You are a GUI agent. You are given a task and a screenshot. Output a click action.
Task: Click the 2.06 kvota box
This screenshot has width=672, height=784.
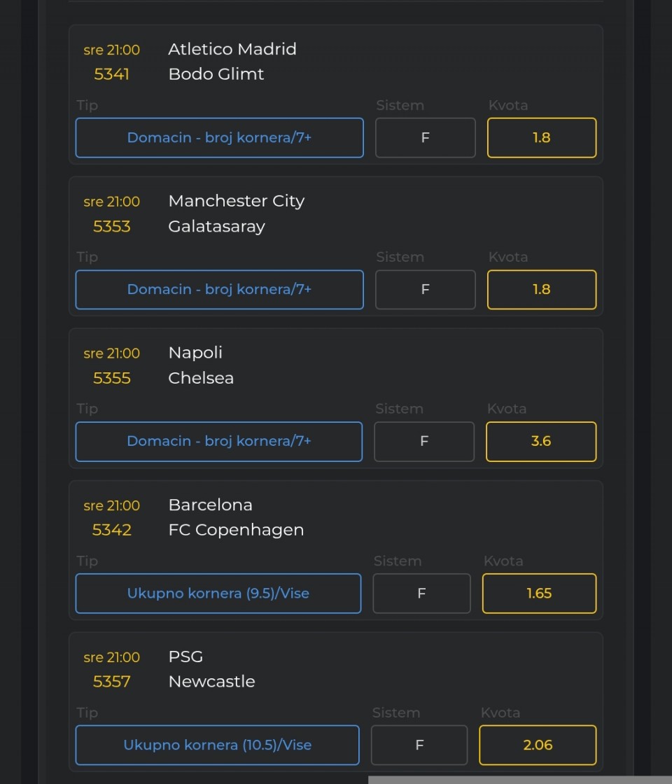coord(538,745)
